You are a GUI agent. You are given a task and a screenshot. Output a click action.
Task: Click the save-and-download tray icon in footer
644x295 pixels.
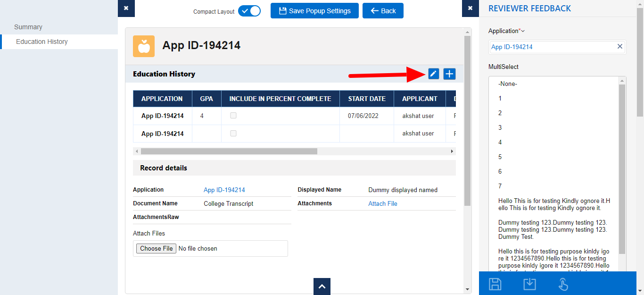click(x=529, y=284)
